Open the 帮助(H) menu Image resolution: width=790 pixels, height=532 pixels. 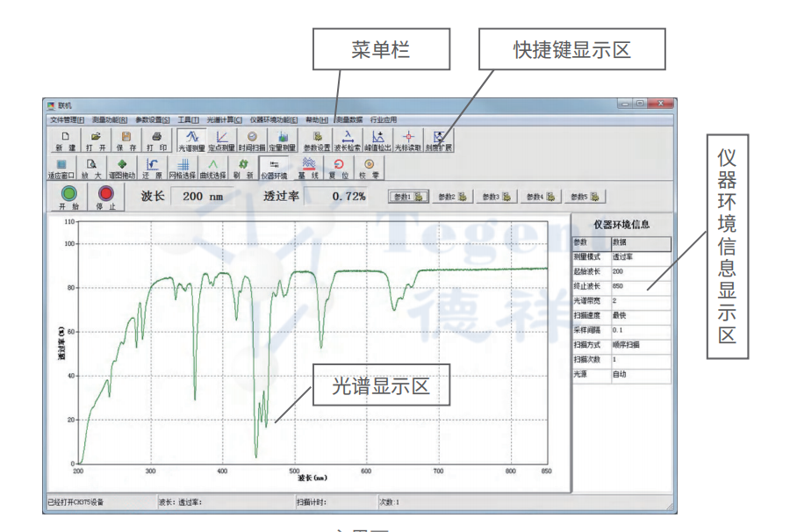(x=316, y=119)
